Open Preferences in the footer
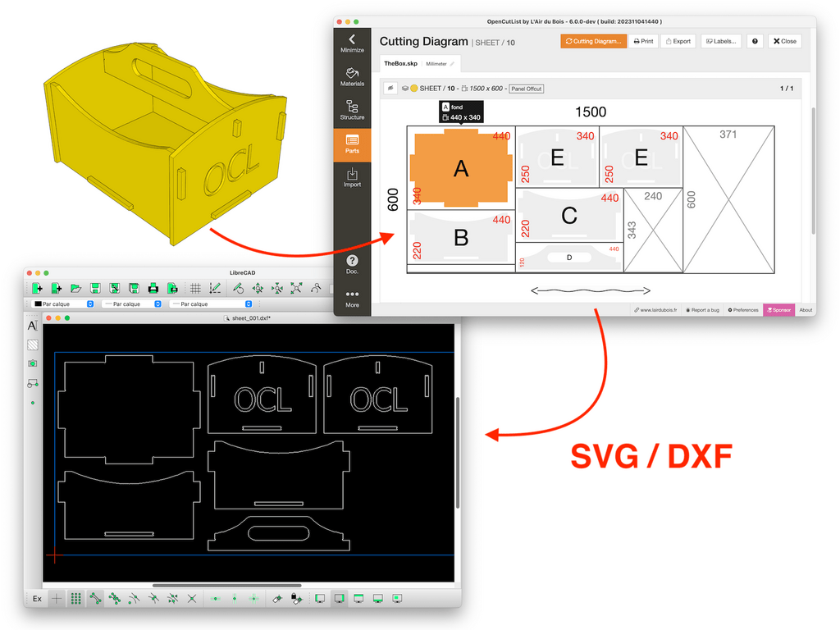This screenshot has height=630, width=840. [x=743, y=310]
